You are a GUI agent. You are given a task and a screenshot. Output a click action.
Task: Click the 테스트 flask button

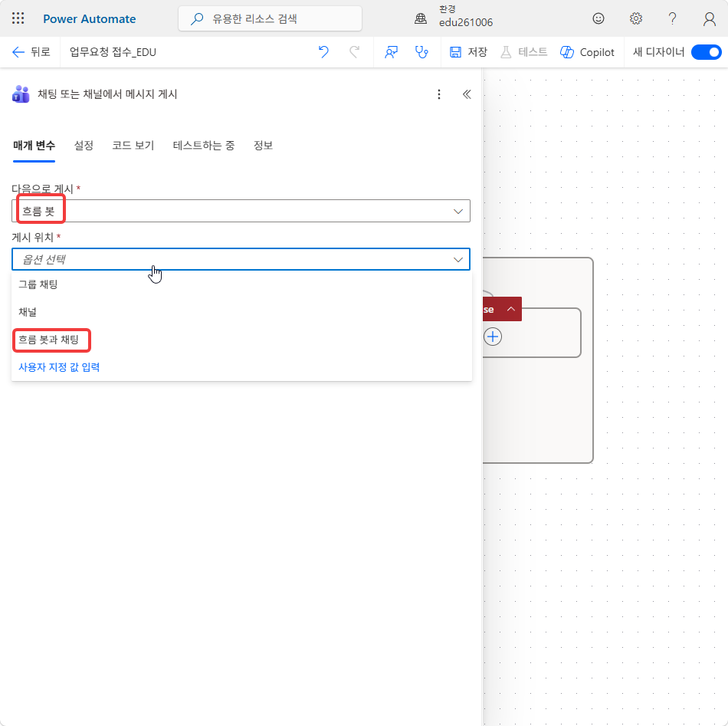click(523, 52)
